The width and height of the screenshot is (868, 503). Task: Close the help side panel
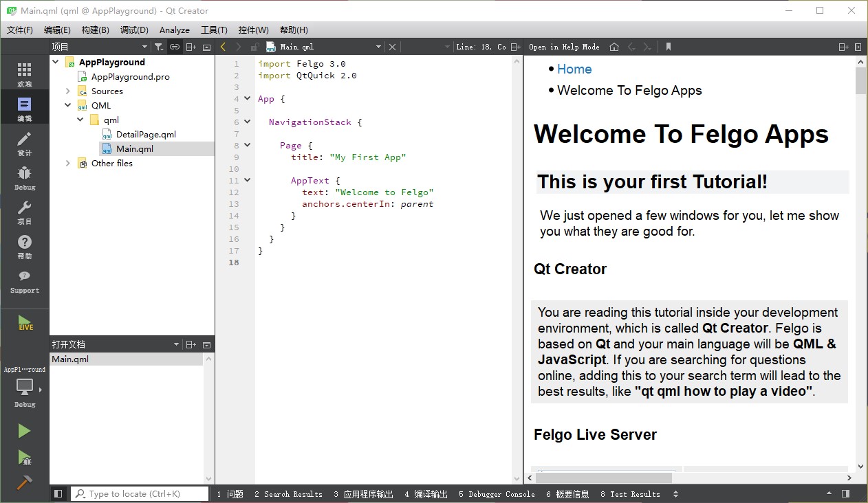pyautogui.click(x=858, y=47)
